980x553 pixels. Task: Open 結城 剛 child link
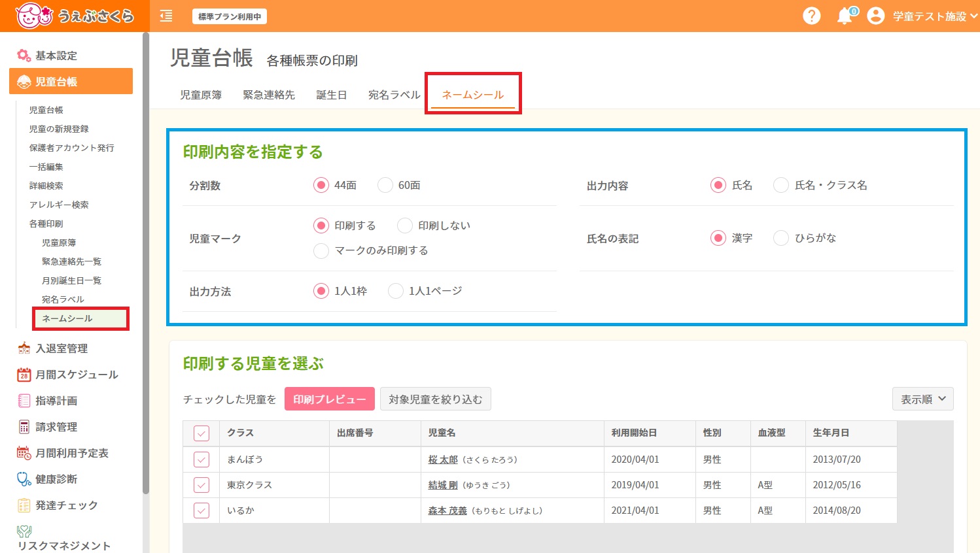coord(443,485)
